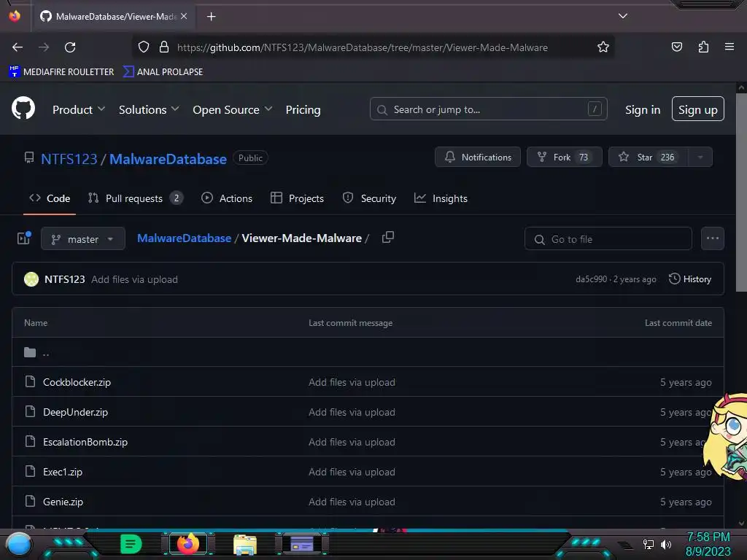Image resolution: width=747 pixels, height=560 pixels.
Task: Bookmark this page with the star icon
Action: click(x=603, y=47)
